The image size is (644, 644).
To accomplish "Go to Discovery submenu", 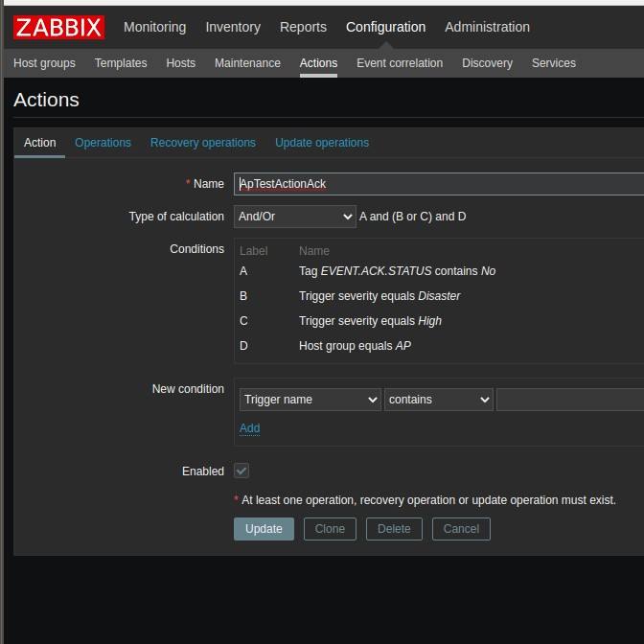I will pyautogui.click(x=487, y=63).
